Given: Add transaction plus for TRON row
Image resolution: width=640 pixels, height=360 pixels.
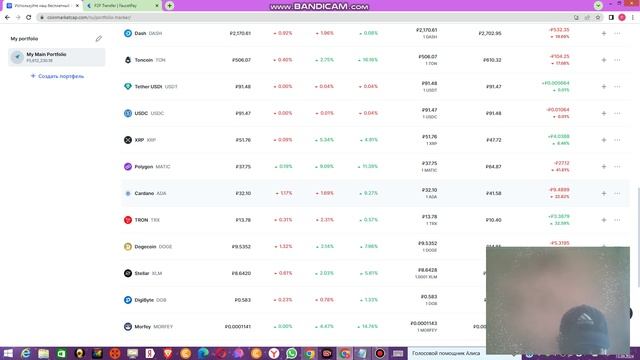Looking at the screenshot, I should click(604, 220).
